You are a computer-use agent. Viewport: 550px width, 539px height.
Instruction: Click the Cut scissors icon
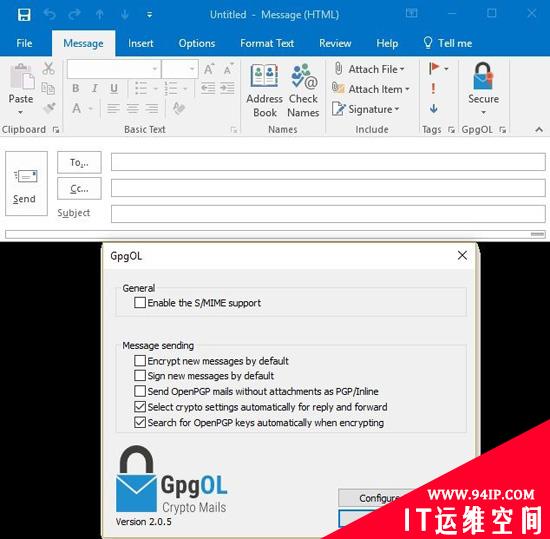click(48, 68)
